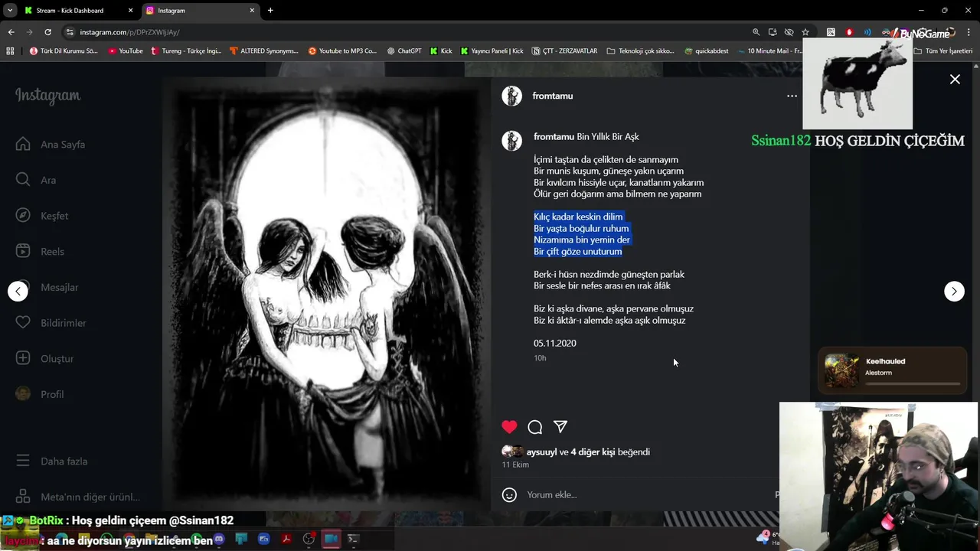Open the red hand blocker extension
The image size is (980, 551).
(849, 32)
